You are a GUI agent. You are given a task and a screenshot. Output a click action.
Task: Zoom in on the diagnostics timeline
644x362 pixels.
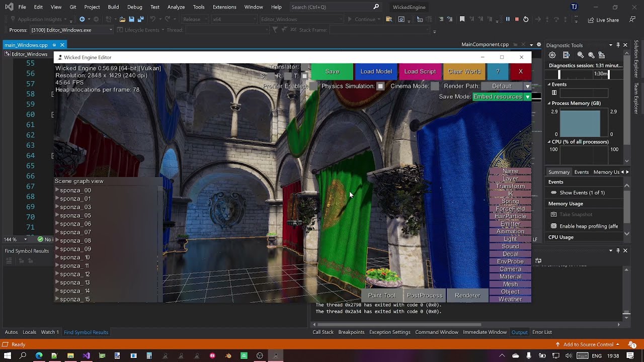coord(581,55)
